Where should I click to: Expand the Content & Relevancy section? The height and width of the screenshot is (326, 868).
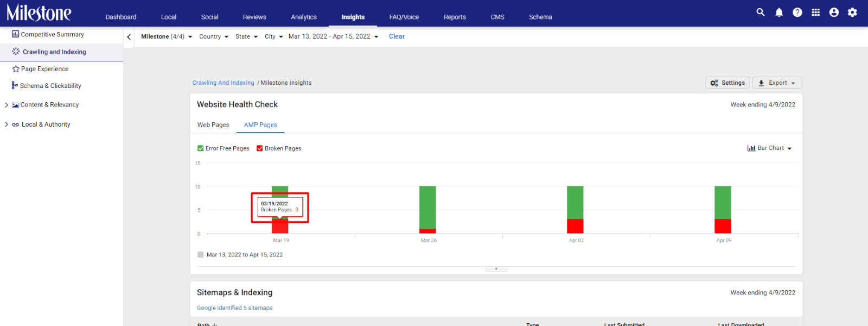click(7, 105)
